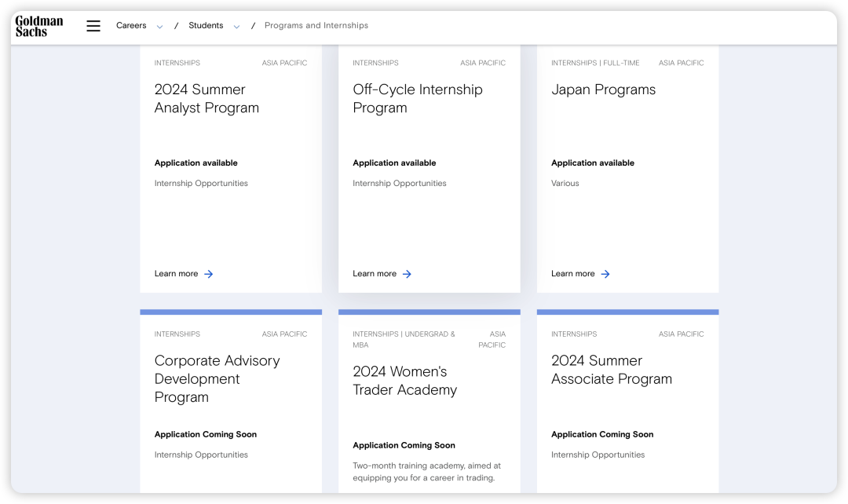Click Various text in Japan Programs card
The width and height of the screenshot is (848, 504).
coord(565,184)
